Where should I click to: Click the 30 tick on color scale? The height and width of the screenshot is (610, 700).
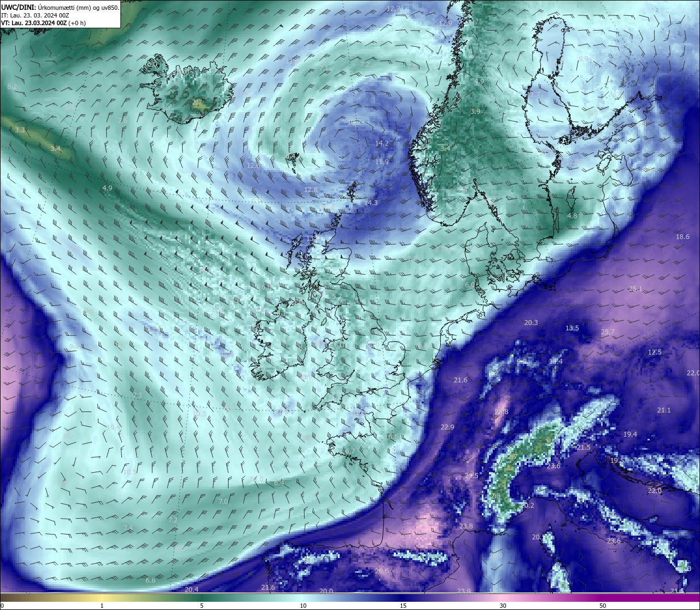[x=503, y=606]
